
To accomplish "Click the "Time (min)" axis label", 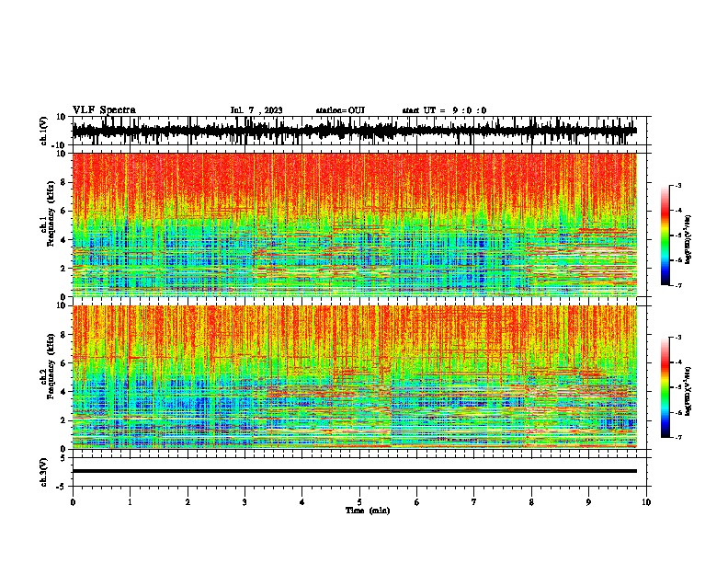I will (x=368, y=511).
